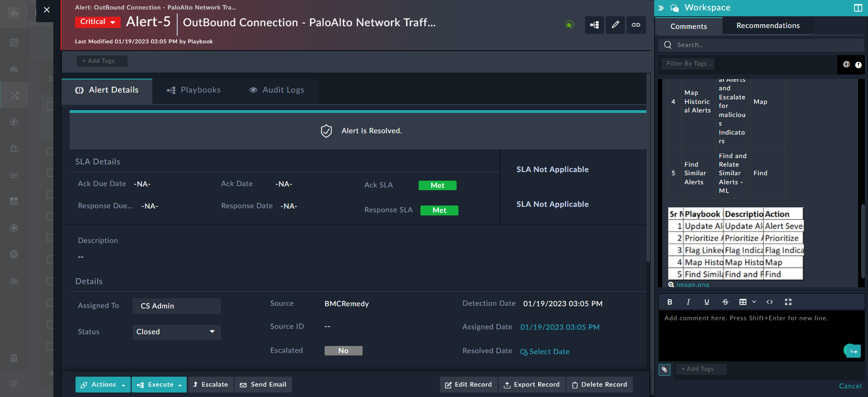Switch to the Playbooks tab
The width and height of the screenshot is (868, 397).
193,90
